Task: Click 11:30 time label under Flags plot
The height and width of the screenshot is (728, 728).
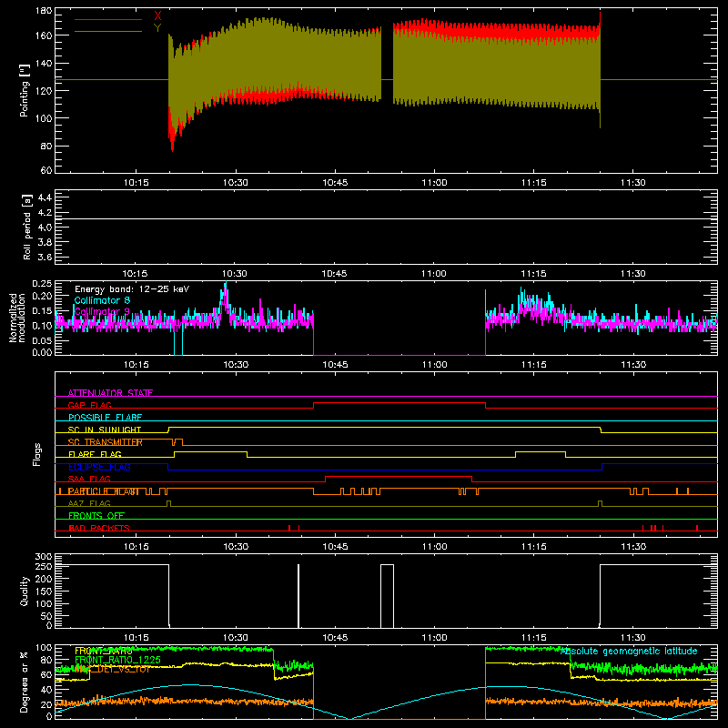Action: point(633,547)
